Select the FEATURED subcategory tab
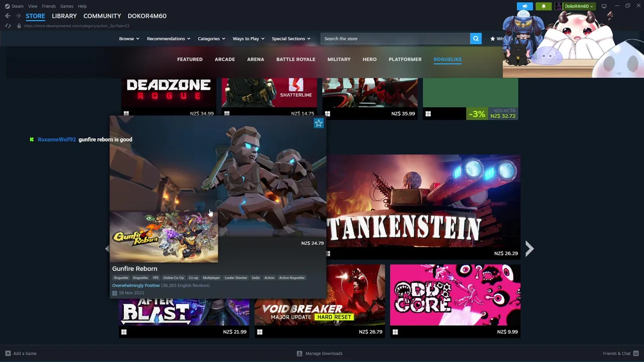The width and height of the screenshot is (644, 362). tap(190, 59)
